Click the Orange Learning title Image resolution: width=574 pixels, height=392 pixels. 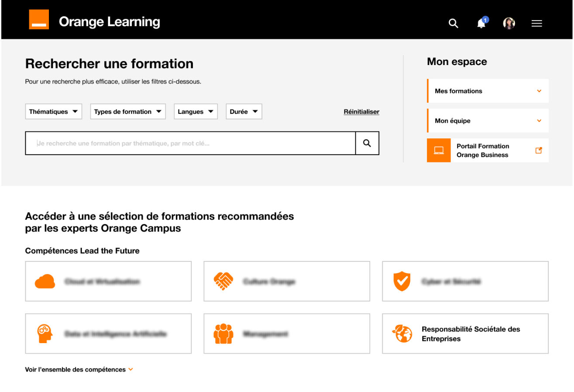click(x=110, y=22)
